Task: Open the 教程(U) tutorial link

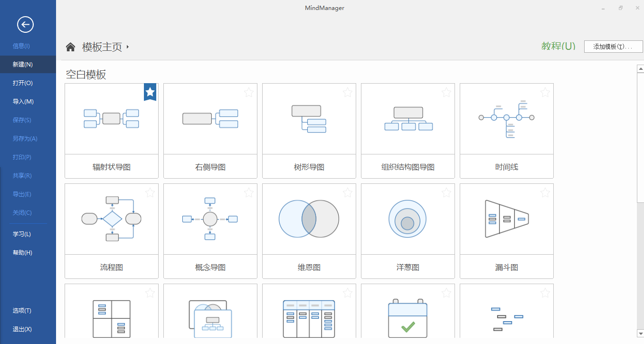Action: click(x=558, y=46)
